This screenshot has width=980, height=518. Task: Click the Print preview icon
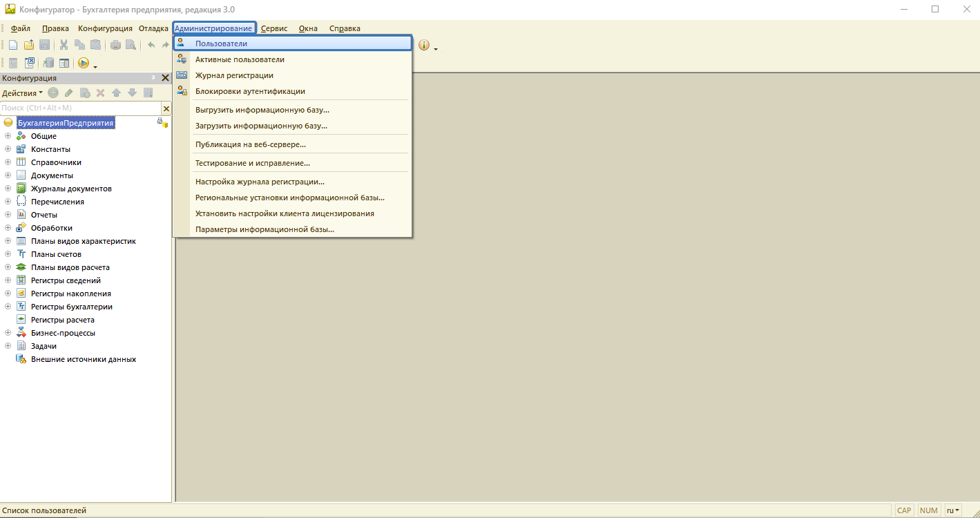[x=131, y=45]
